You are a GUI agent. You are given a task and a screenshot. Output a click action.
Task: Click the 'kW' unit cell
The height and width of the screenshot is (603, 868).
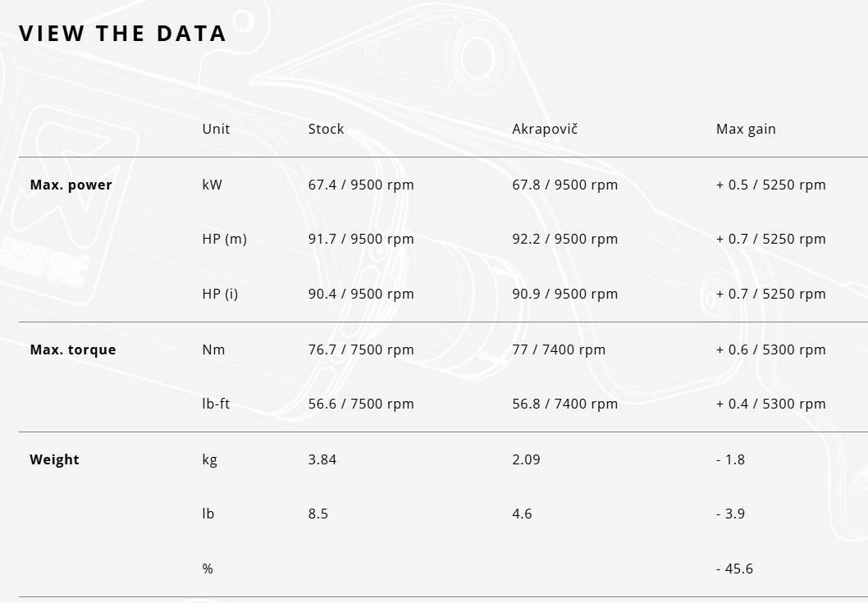[212, 185]
